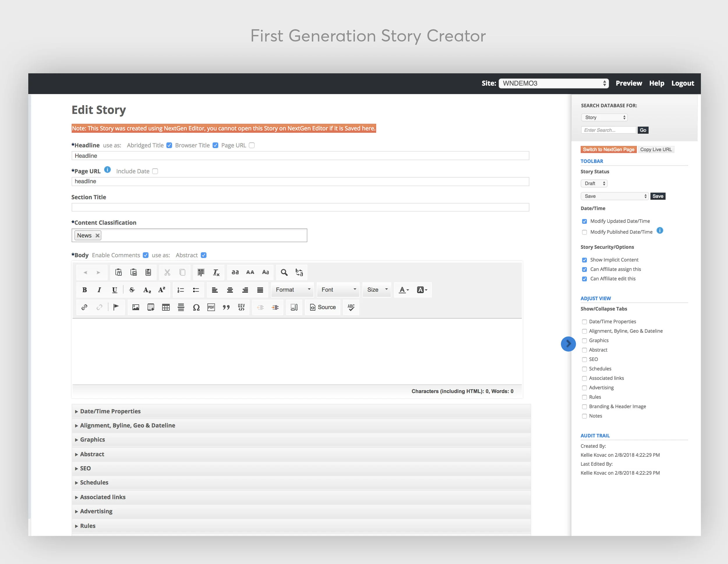Center align the body text
This screenshot has height=564, width=728.
(x=230, y=290)
